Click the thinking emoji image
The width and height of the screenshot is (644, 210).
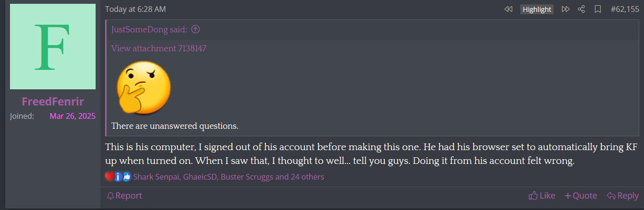pyautogui.click(x=144, y=88)
